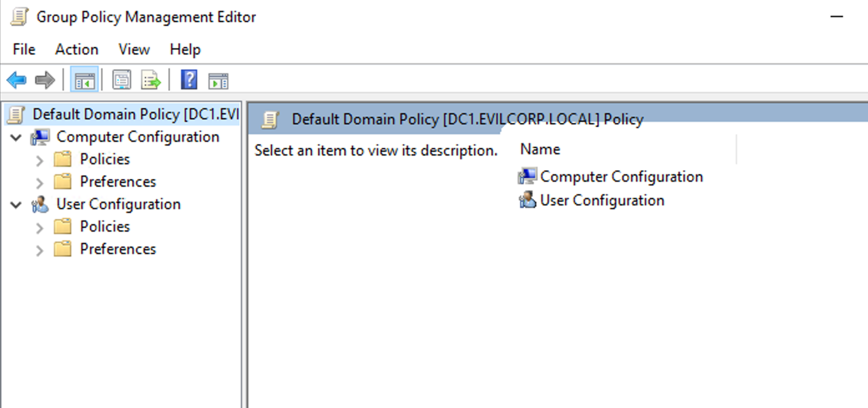Screen dimensions: 868x408
Task: Collapse the Computer Configuration tree node
Action: (x=16, y=137)
